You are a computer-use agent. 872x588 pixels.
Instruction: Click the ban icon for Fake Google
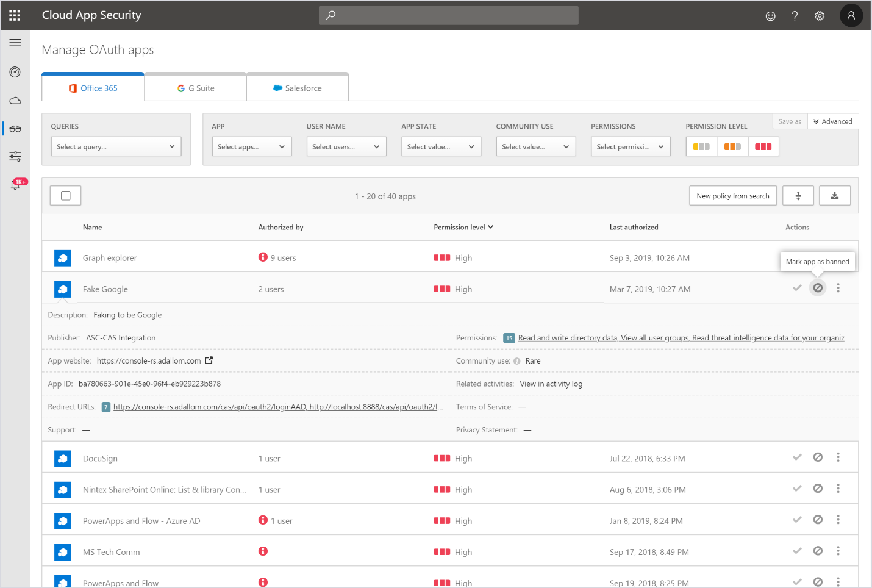tap(818, 288)
